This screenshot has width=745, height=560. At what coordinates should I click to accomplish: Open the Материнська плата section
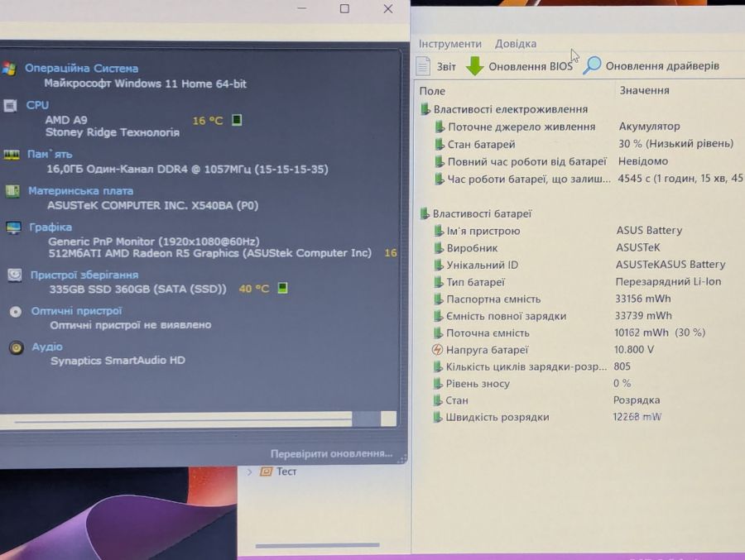tap(80, 190)
